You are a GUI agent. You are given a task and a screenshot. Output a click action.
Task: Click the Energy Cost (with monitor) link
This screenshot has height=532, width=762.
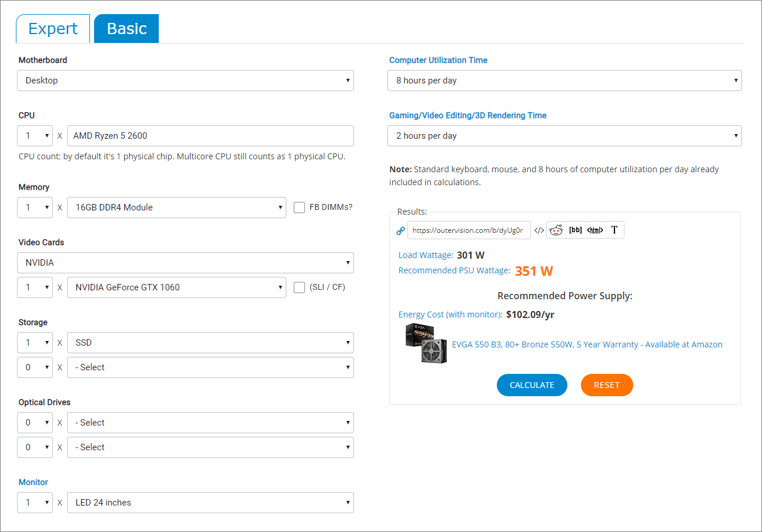pos(450,314)
